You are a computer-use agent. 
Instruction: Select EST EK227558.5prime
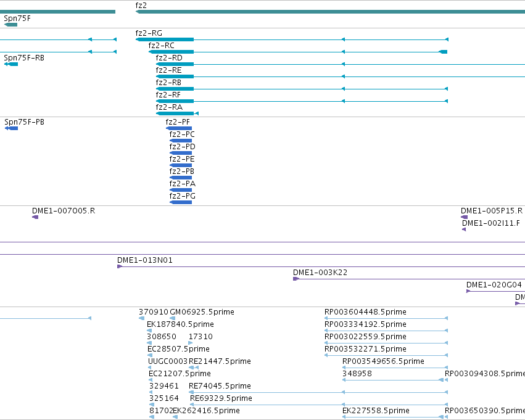(393, 417)
